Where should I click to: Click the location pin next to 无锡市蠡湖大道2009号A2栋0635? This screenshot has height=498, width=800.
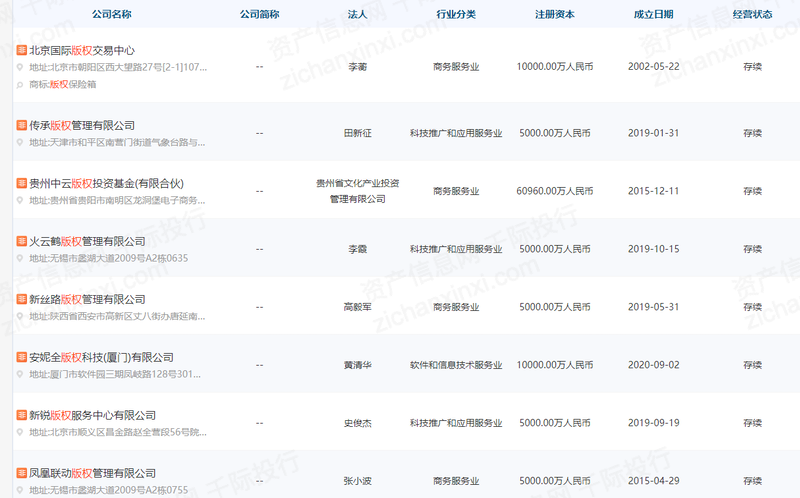[x=20, y=258]
